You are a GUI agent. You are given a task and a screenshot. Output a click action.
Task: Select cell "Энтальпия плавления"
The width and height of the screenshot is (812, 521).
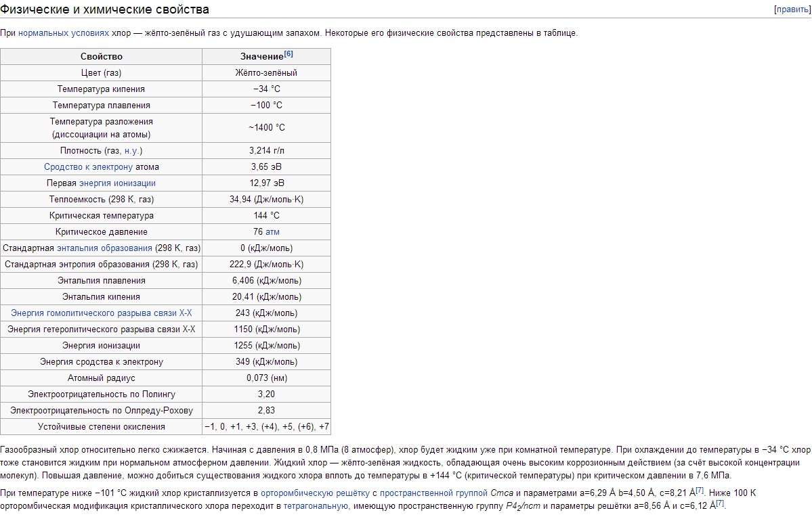[x=101, y=280]
